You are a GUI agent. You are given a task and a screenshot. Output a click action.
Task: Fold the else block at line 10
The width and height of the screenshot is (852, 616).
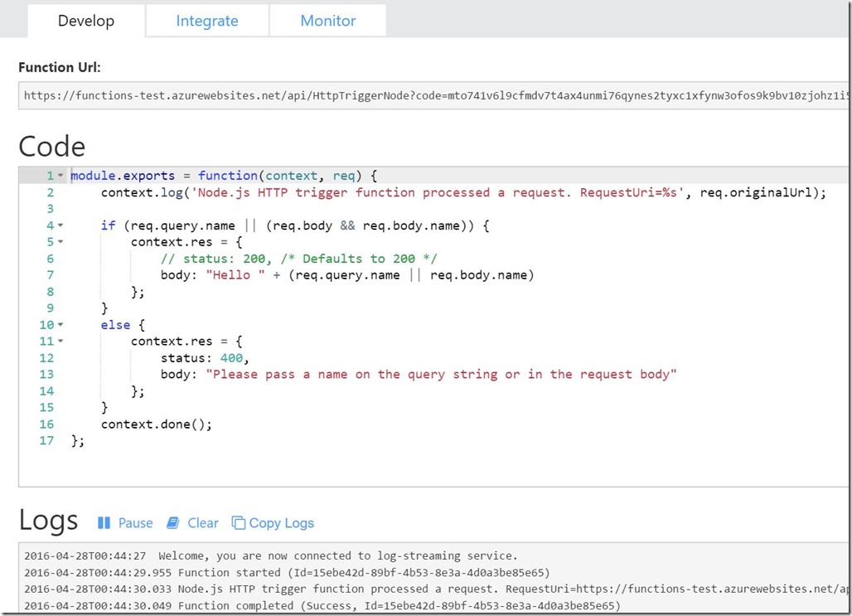coord(61,325)
